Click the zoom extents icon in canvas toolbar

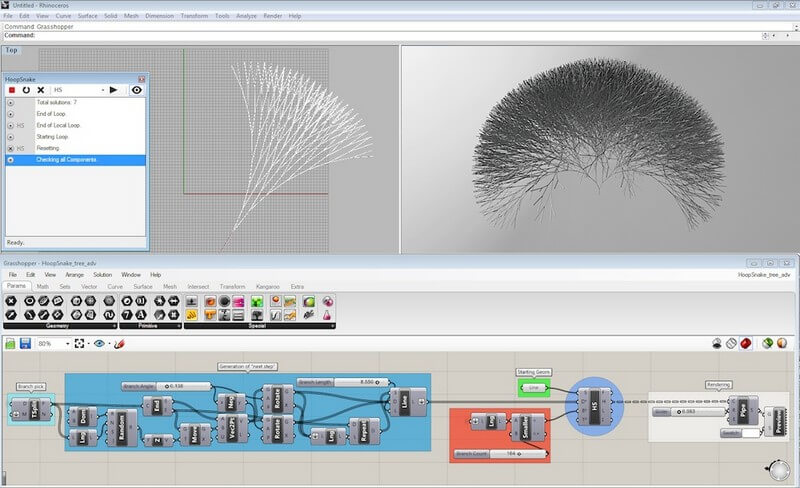(80, 343)
